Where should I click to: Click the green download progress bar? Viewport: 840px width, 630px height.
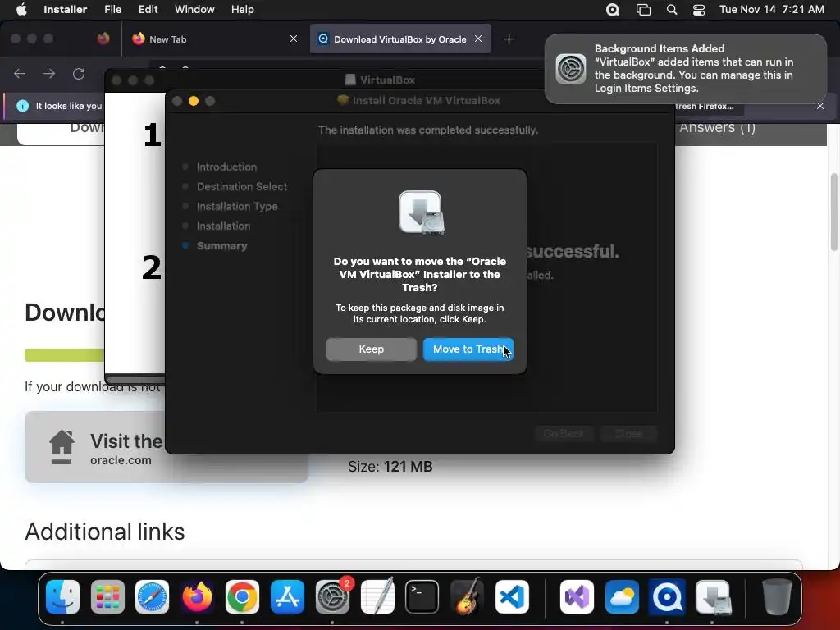click(x=64, y=355)
